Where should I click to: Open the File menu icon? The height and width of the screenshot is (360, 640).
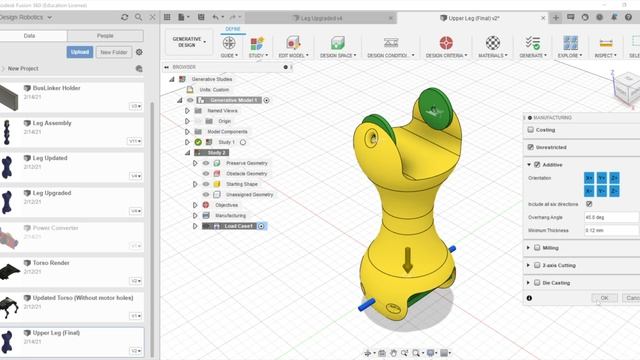coord(183,17)
